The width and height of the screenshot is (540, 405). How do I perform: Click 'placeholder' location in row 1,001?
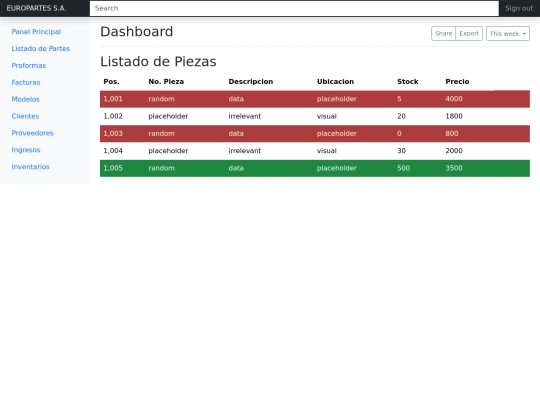click(x=337, y=99)
